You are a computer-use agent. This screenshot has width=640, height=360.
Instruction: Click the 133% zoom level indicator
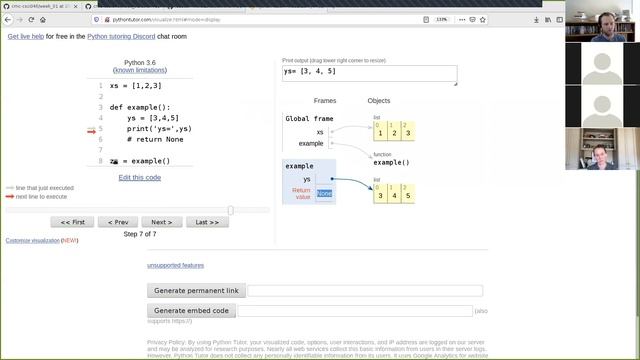point(442,20)
